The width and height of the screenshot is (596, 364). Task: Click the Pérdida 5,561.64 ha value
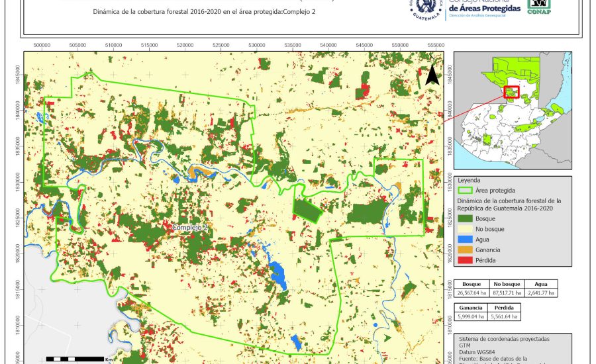coord(505,317)
